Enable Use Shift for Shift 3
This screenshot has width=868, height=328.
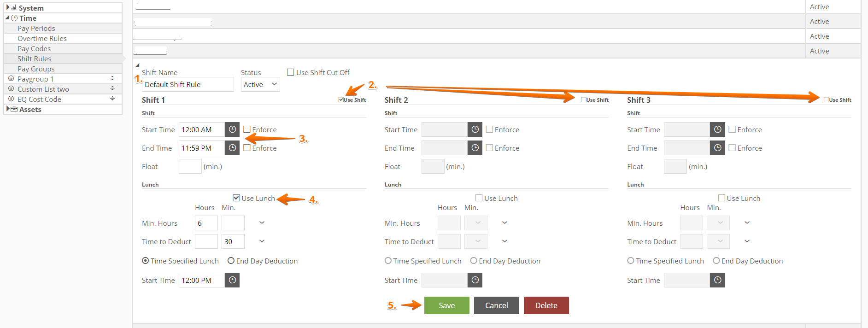click(827, 100)
